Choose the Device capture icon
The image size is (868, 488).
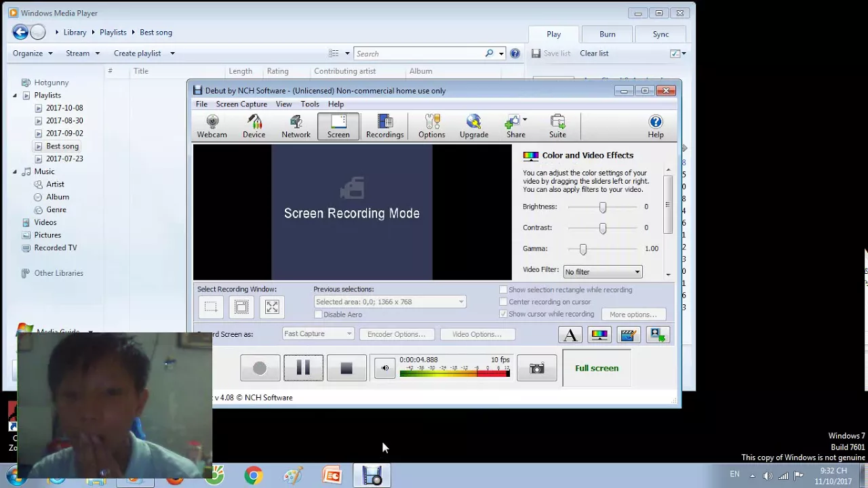tap(254, 127)
